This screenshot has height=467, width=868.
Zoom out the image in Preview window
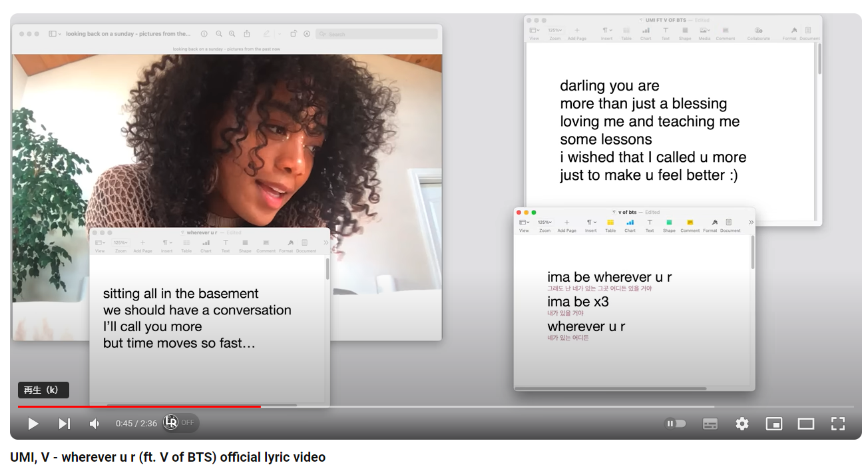click(x=219, y=34)
